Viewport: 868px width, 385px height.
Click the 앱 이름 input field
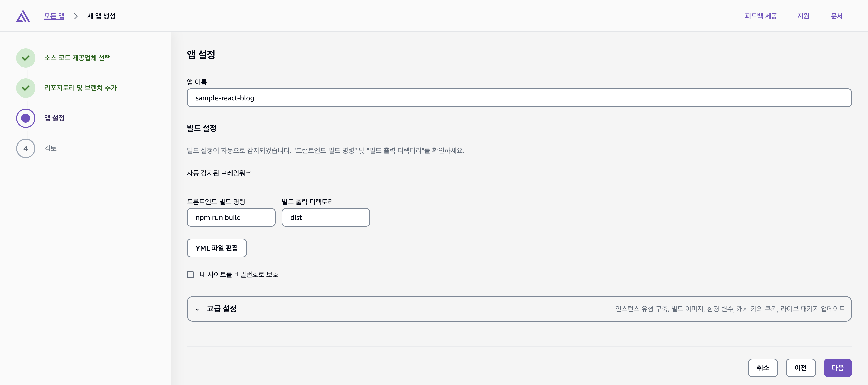tap(519, 98)
